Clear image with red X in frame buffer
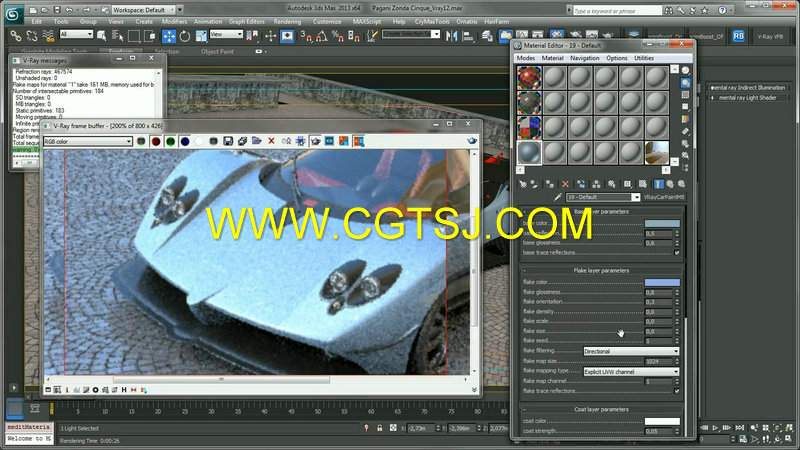800x450 pixels. click(271, 141)
